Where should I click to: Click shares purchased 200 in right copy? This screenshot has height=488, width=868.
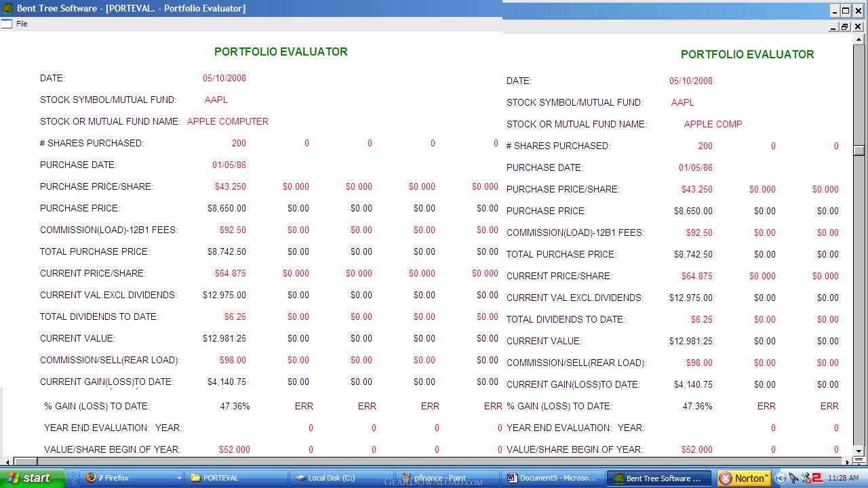click(x=705, y=146)
